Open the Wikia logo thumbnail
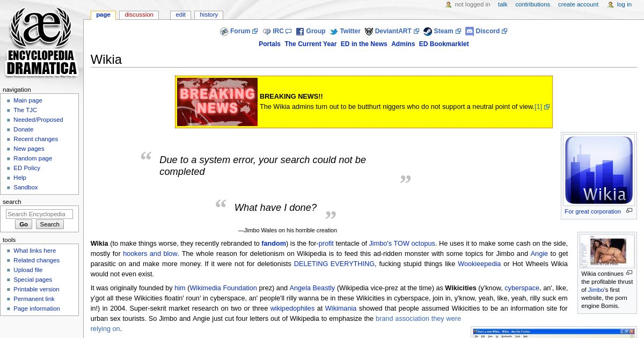Viewport: 644px width, 338px height. pyautogui.click(x=599, y=170)
